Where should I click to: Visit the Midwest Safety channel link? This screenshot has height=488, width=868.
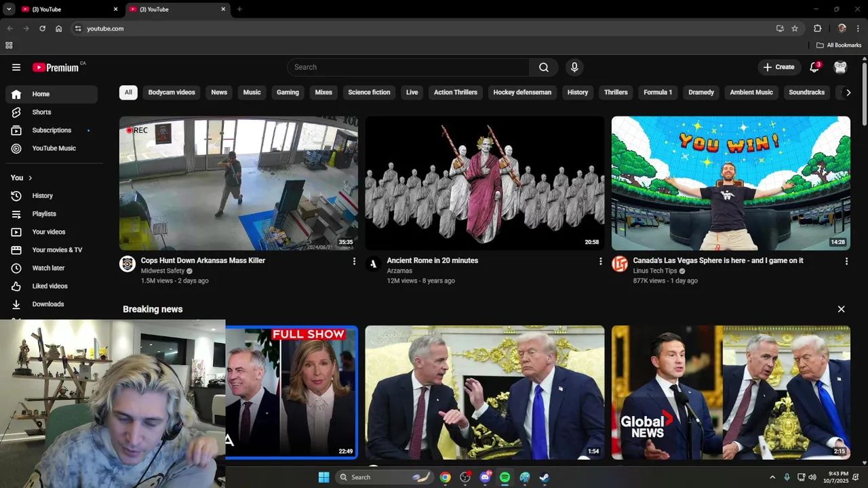coord(163,271)
